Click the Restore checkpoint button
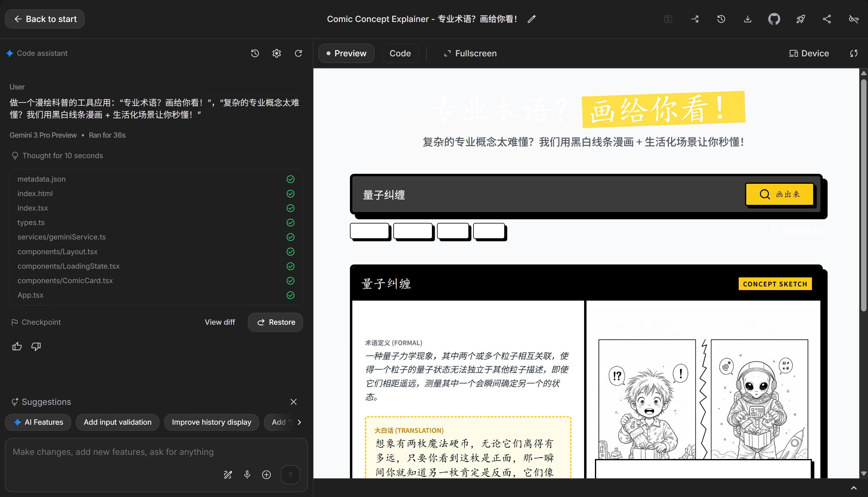The image size is (868, 497). point(275,322)
